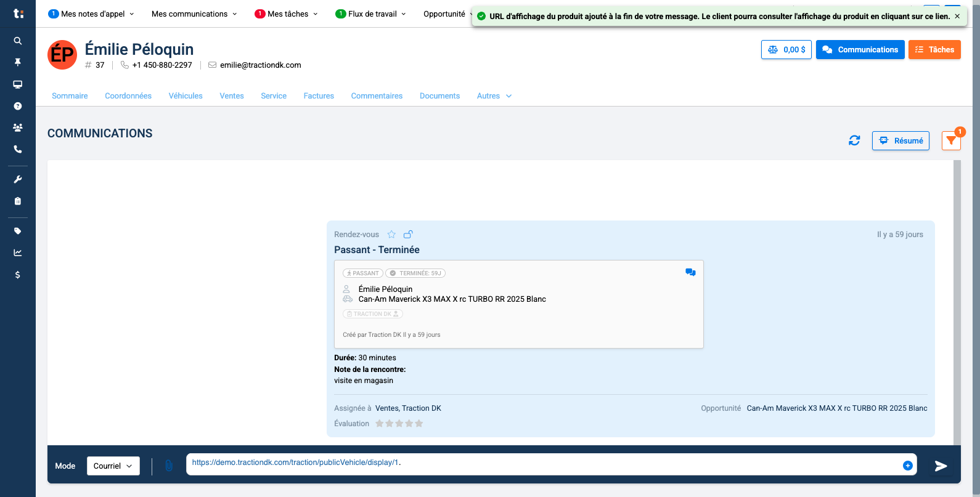The width and height of the screenshot is (980, 497).
Task: Switch to the Véhicules tab
Action: point(186,96)
